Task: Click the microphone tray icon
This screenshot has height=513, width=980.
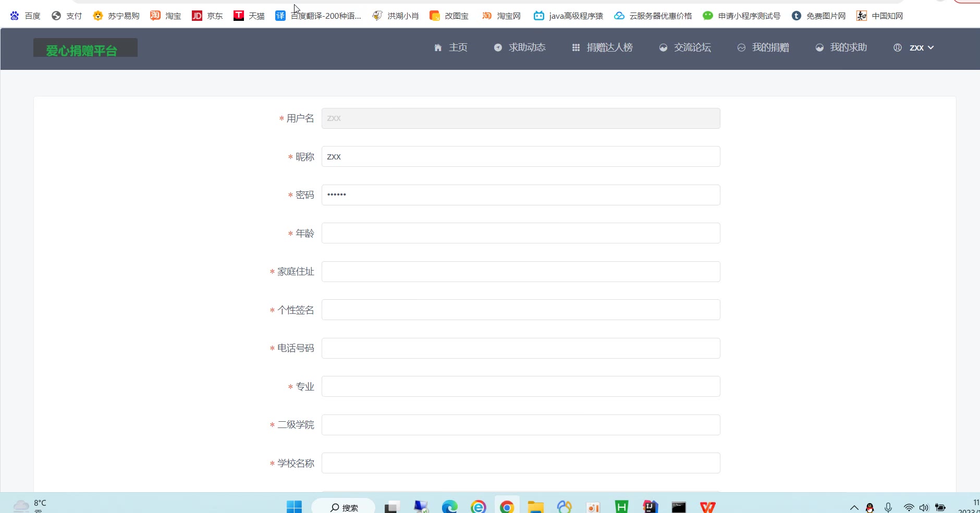Action: click(x=888, y=507)
